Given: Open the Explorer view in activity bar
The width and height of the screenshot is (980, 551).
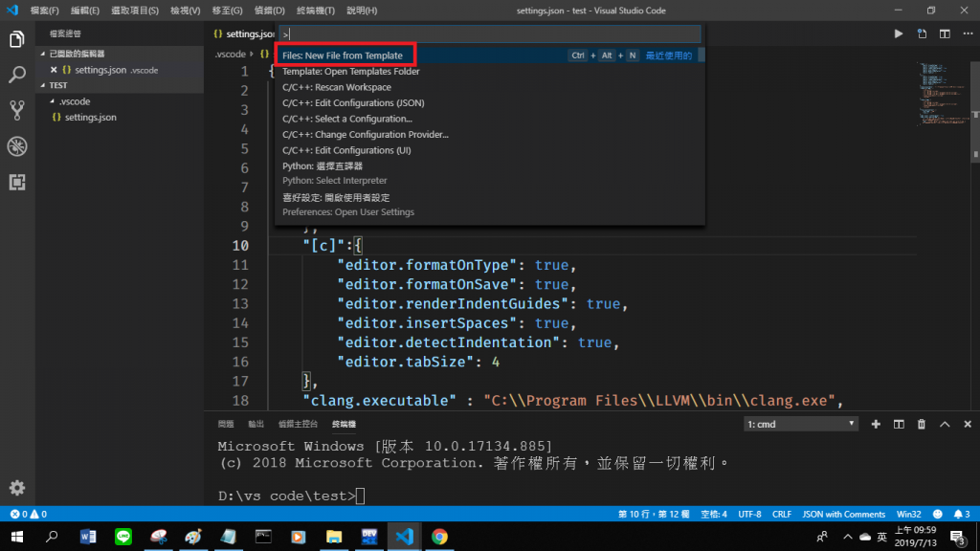Looking at the screenshot, I should tap(17, 40).
